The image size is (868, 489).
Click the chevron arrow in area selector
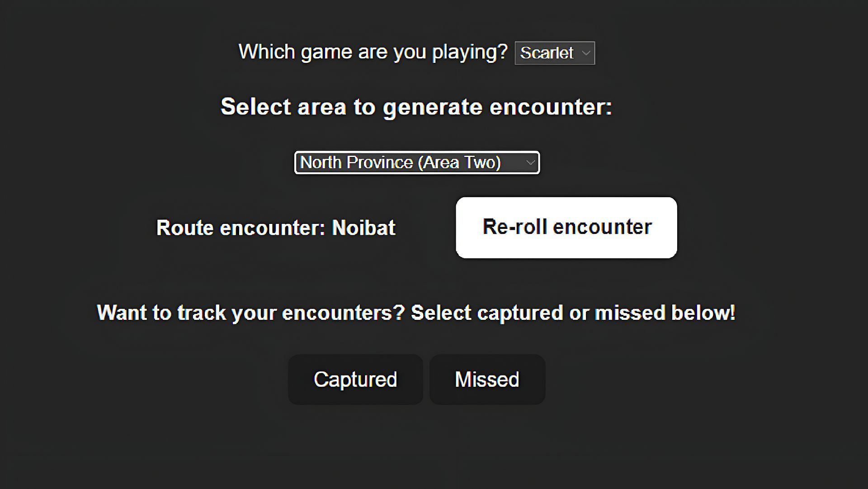(x=530, y=162)
